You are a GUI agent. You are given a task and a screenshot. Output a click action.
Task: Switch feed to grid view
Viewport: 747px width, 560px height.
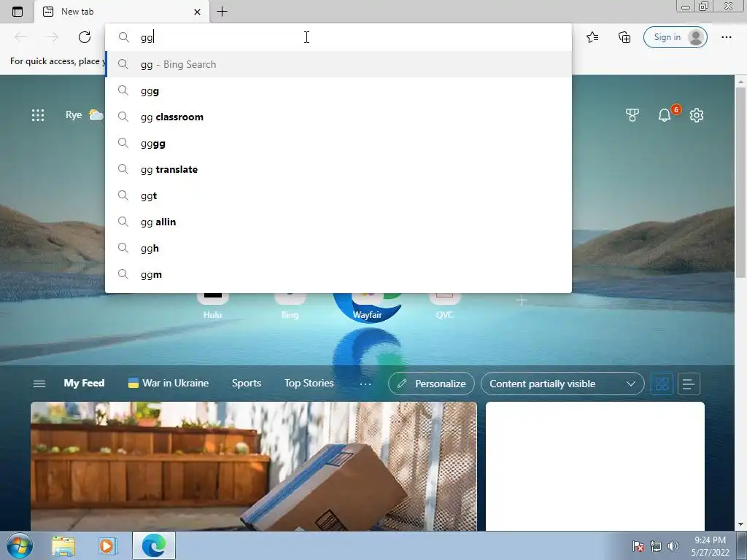coord(662,384)
